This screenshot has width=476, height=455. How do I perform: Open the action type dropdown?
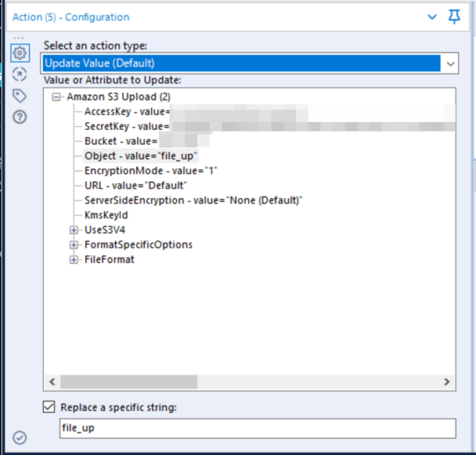point(451,64)
